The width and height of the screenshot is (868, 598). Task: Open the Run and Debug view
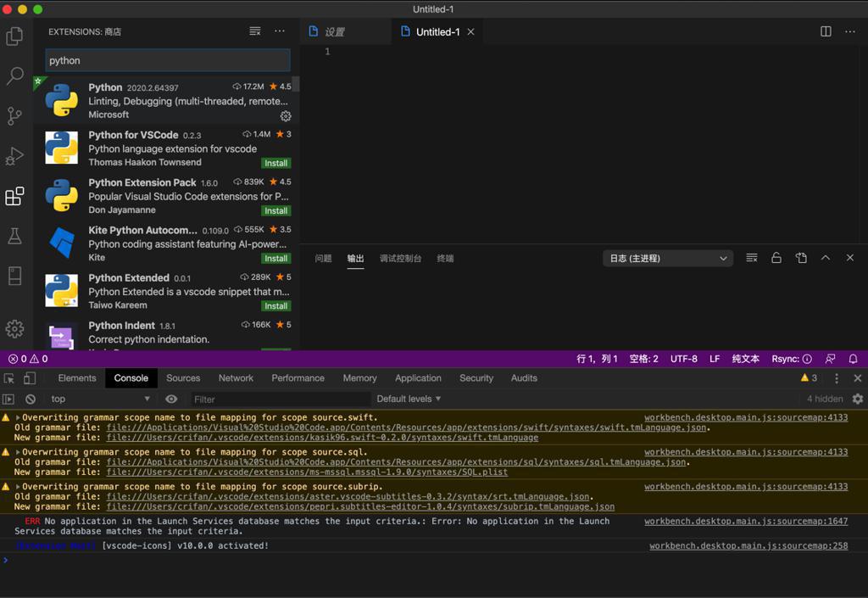click(x=14, y=156)
